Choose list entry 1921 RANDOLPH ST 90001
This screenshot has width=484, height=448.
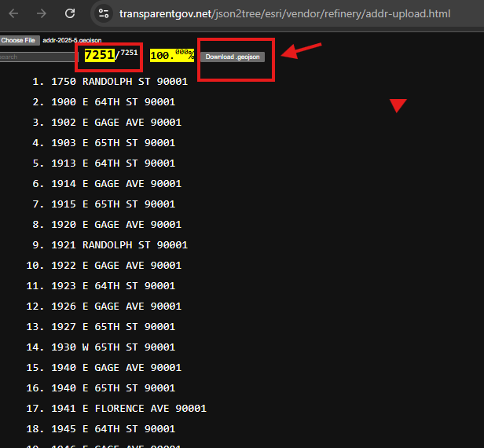[119, 244]
